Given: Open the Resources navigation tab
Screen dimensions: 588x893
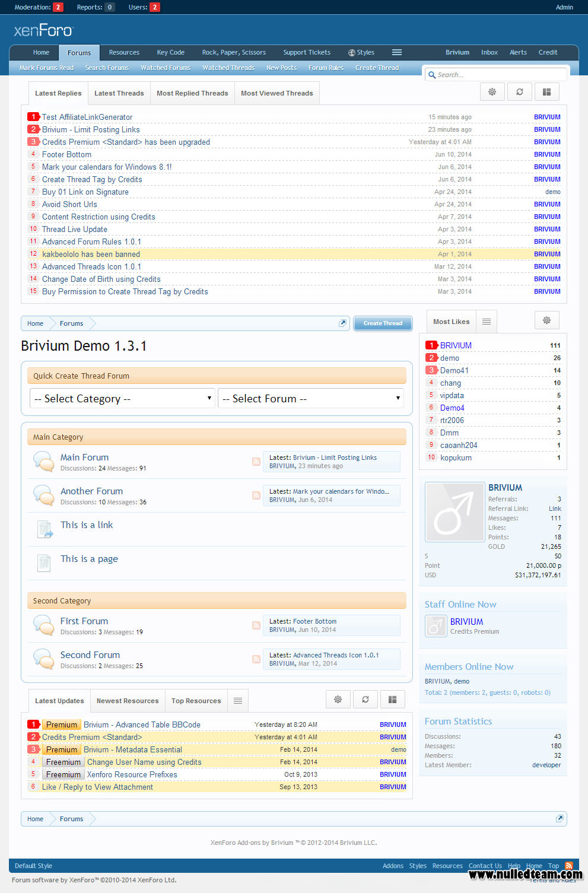Looking at the screenshot, I should (x=124, y=52).
